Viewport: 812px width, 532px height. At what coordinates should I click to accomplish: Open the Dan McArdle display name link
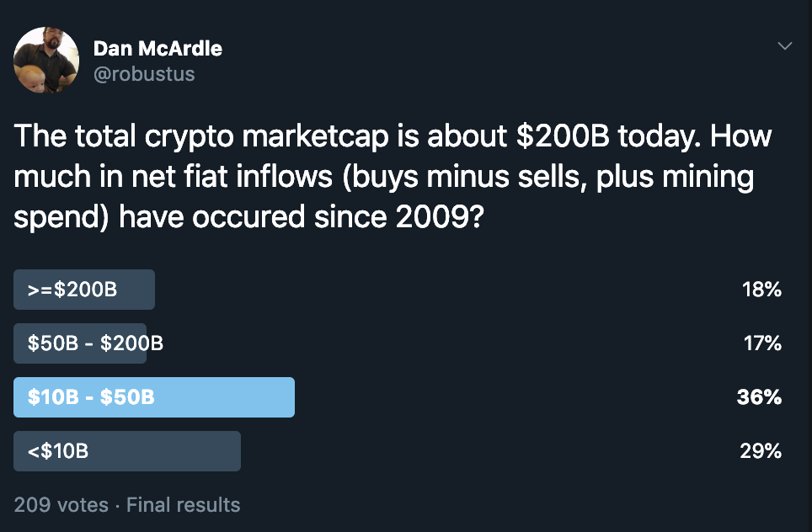158,49
